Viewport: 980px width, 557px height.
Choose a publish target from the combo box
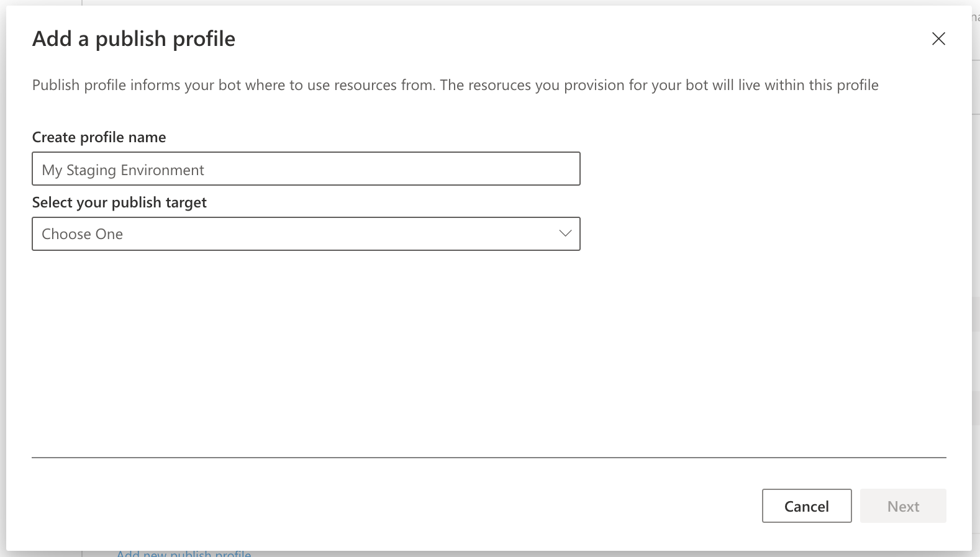pos(306,234)
